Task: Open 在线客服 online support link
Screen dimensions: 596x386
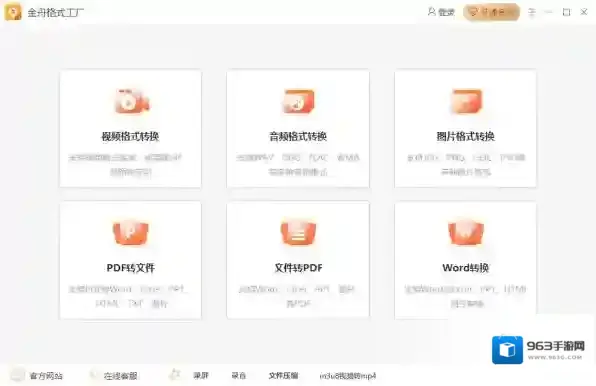Action: click(x=120, y=376)
